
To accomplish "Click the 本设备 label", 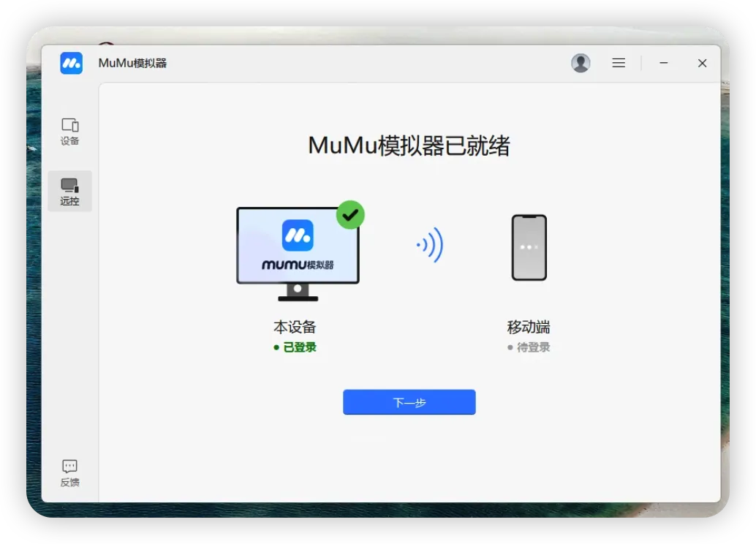I will tap(295, 327).
